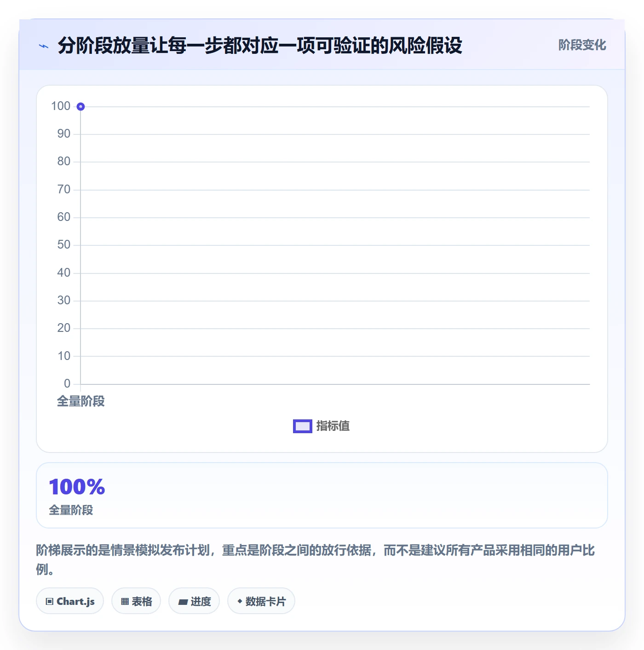Select the Chart.js tag
Screen dimensions: 644x650
click(70, 601)
